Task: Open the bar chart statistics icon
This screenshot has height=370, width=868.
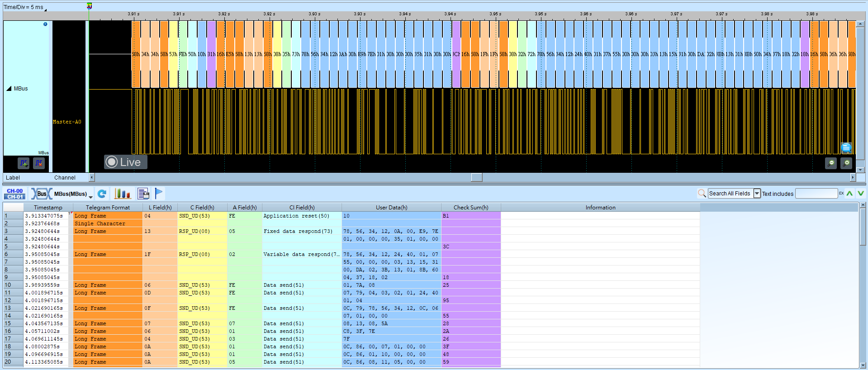Action: point(123,194)
